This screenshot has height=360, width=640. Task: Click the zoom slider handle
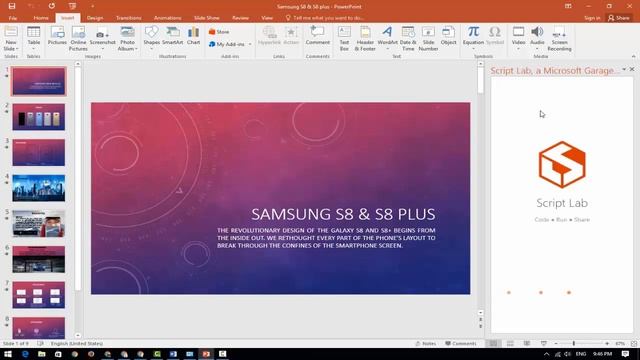573,344
